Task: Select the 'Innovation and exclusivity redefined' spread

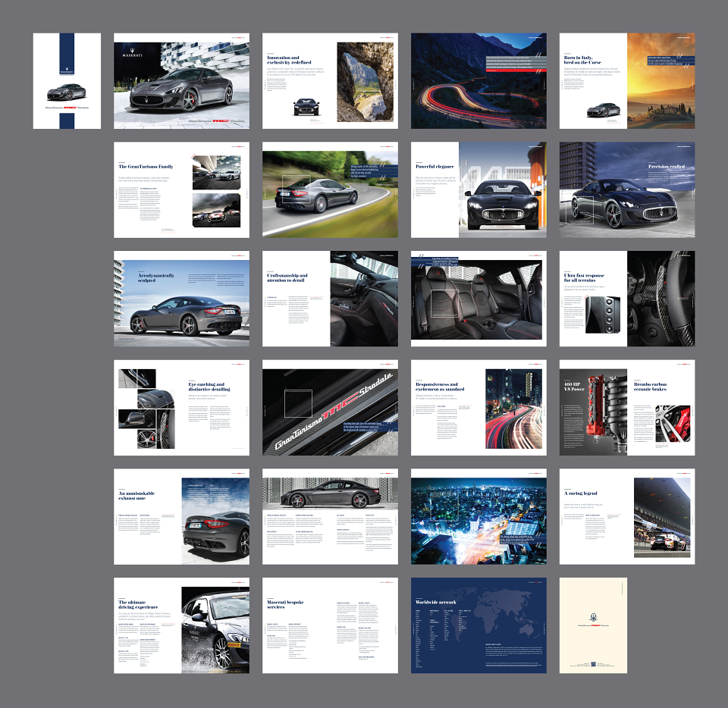Action: click(330, 80)
